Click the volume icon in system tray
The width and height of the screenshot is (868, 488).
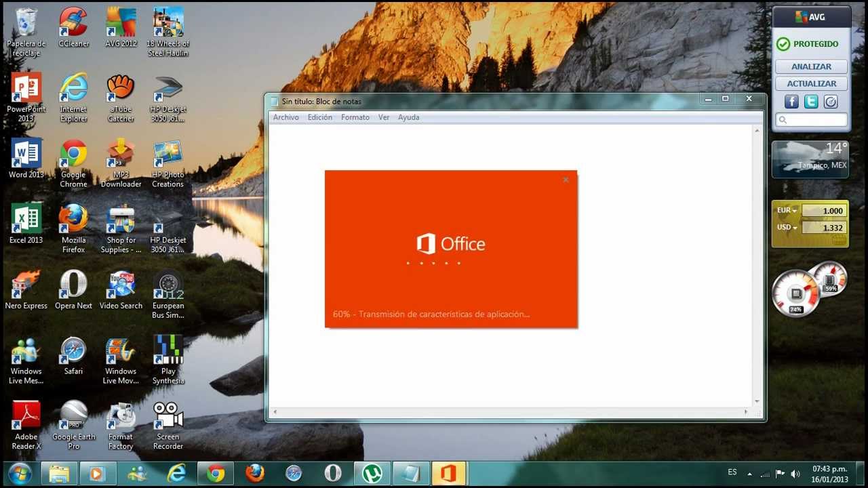pyautogui.click(x=795, y=474)
